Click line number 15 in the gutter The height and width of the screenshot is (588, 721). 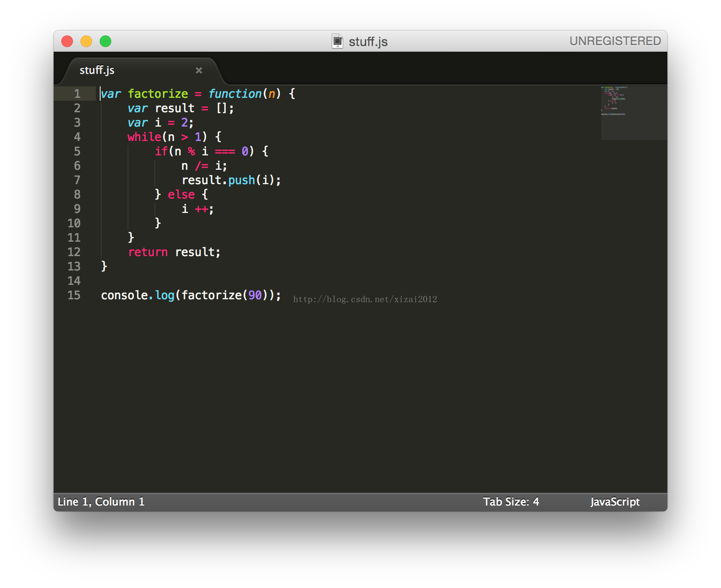point(74,295)
